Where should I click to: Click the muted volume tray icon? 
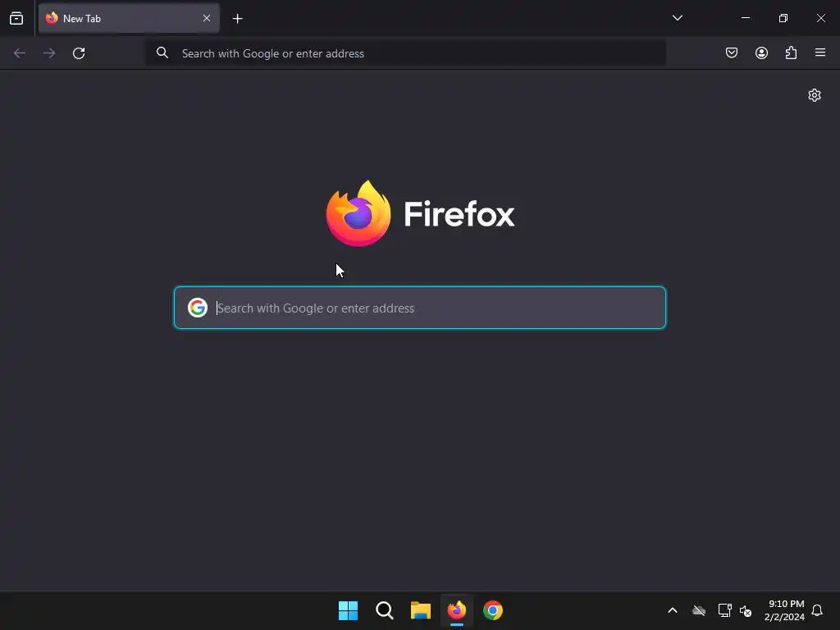pyautogui.click(x=745, y=610)
